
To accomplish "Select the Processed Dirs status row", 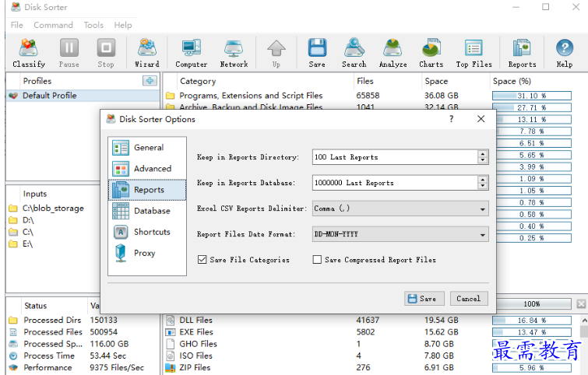I will tap(83, 321).
